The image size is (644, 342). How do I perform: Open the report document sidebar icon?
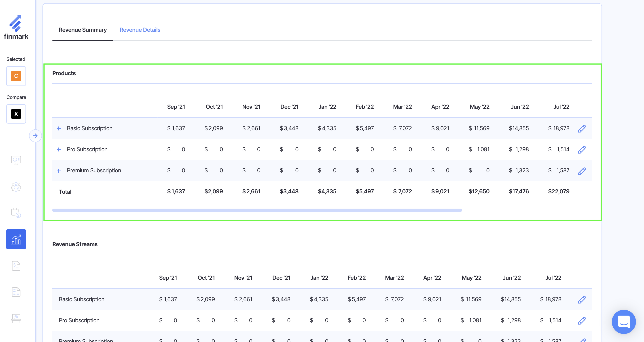(16, 292)
